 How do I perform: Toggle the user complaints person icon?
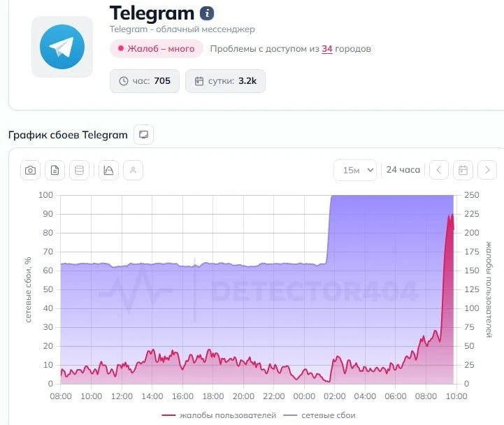(x=133, y=170)
